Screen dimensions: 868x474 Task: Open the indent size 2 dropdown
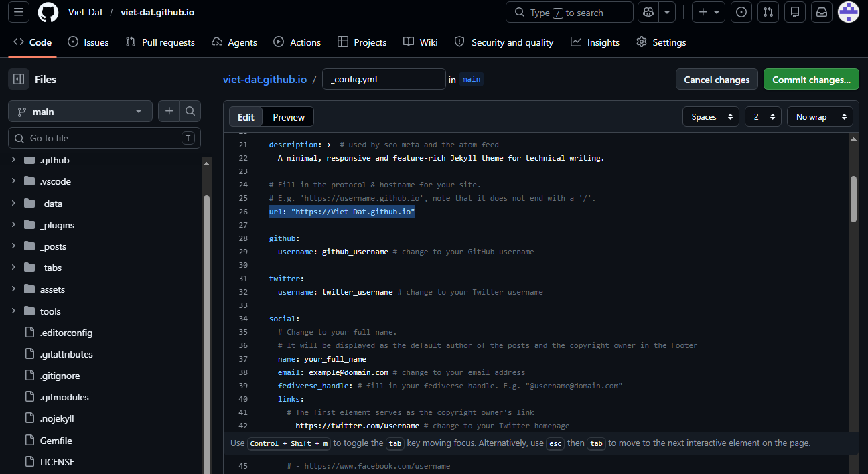pos(764,117)
